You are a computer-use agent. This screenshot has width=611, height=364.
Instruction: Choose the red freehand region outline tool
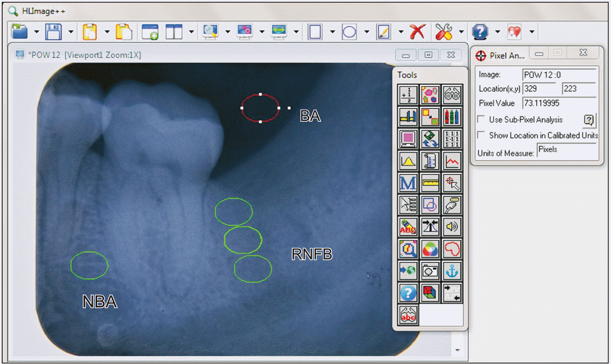(452, 249)
